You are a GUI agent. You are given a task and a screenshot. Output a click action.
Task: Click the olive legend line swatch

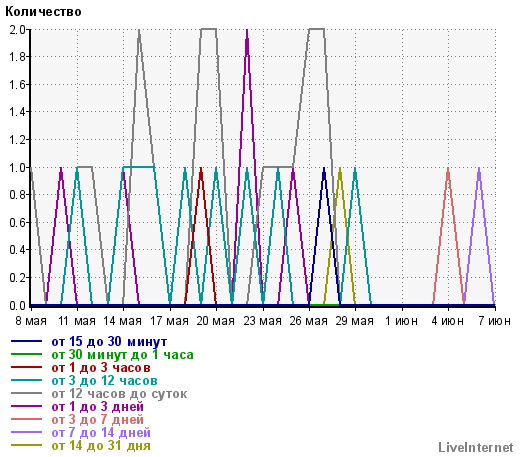tap(26, 445)
